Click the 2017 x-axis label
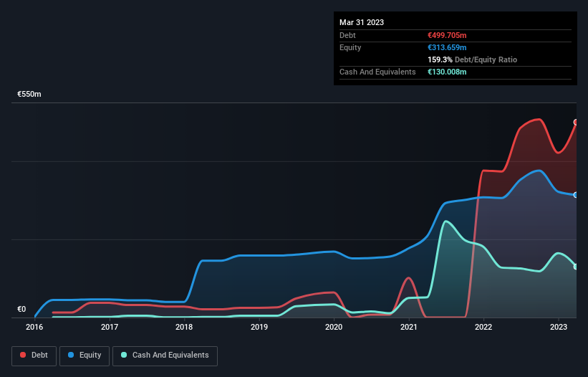The width and height of the screenshot is (588, 377). point(110,327)
